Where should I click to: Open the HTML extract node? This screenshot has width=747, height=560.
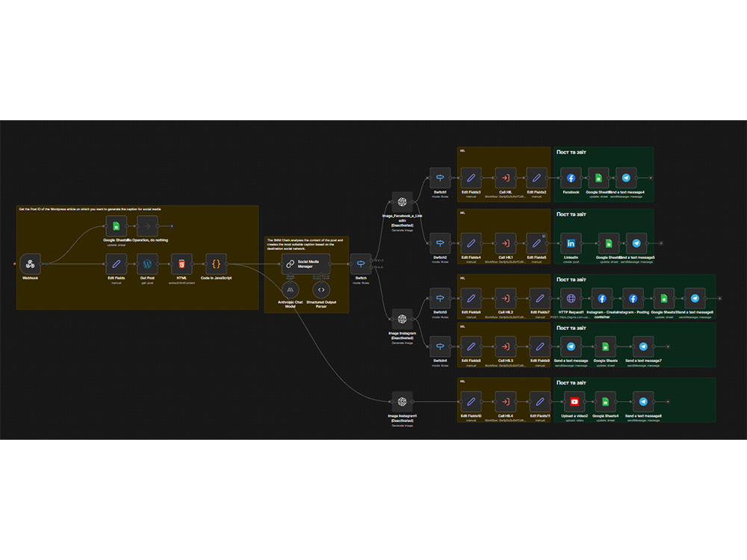pyautogui.click(x=182, y=264)
